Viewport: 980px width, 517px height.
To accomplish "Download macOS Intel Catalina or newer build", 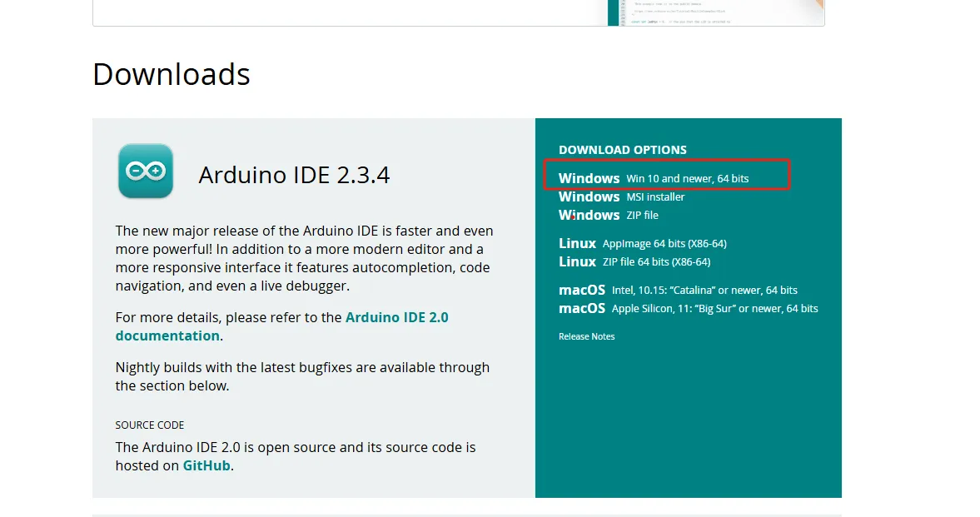I will pyautogui.click(x=677, y=291).
